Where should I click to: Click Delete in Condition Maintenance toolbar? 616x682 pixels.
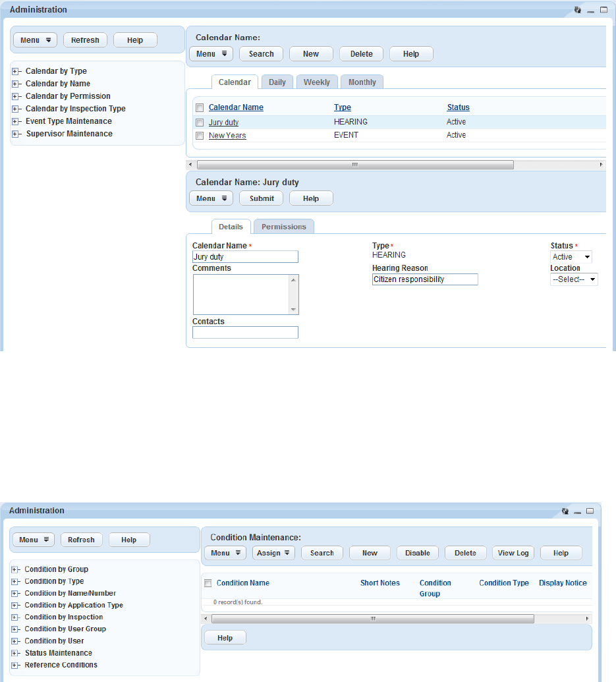(466, 553)
